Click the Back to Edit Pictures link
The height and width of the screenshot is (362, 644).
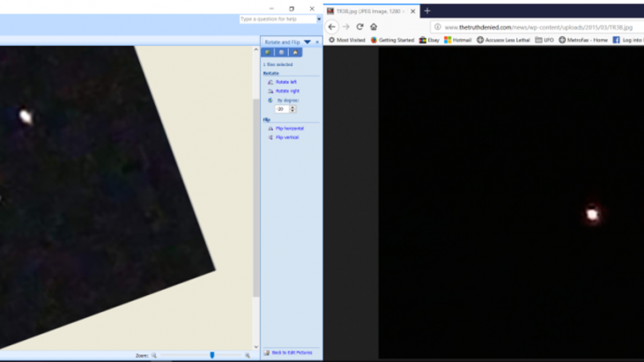click(292, 353)
